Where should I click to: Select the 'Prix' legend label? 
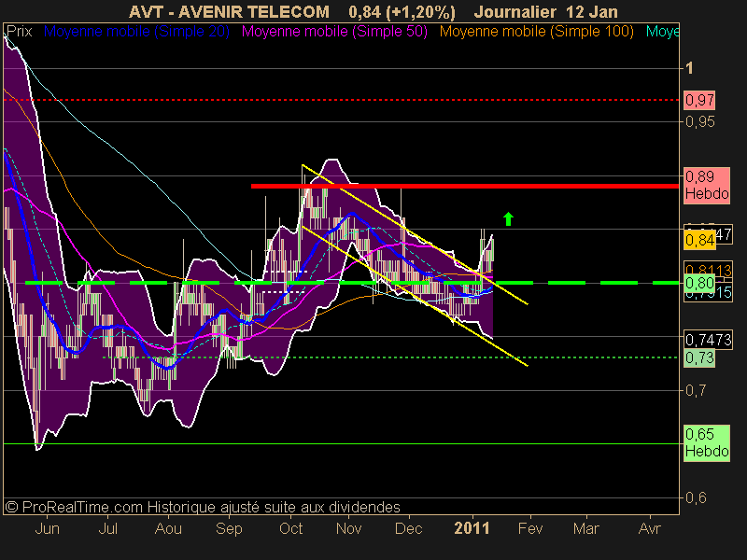tap(19, 32)
